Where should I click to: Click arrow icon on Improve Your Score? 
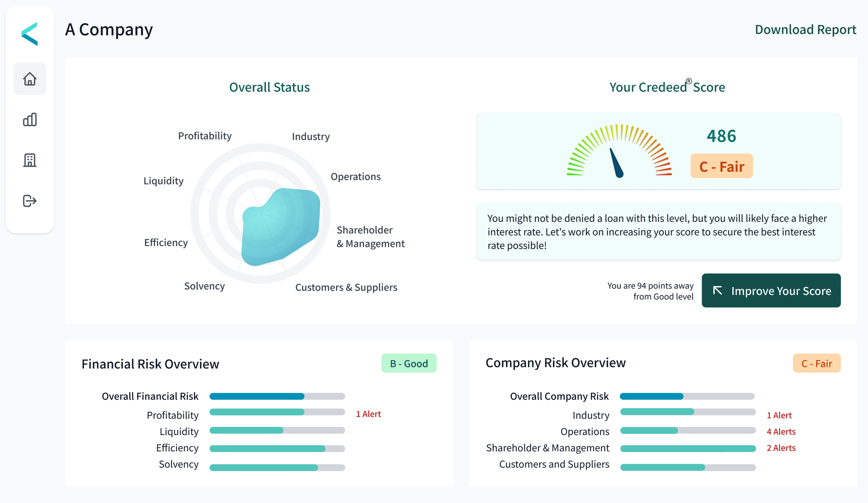(x=717, y=290)
